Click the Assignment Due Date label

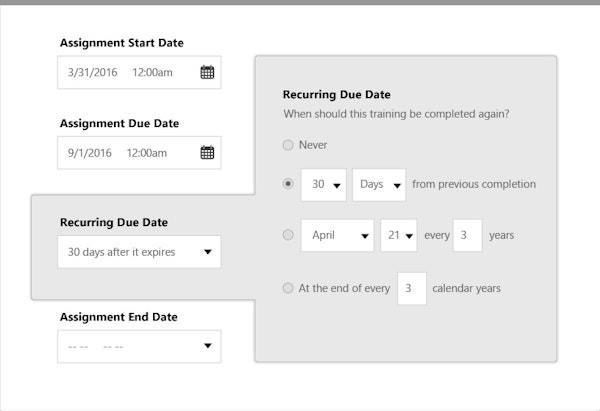119,123
